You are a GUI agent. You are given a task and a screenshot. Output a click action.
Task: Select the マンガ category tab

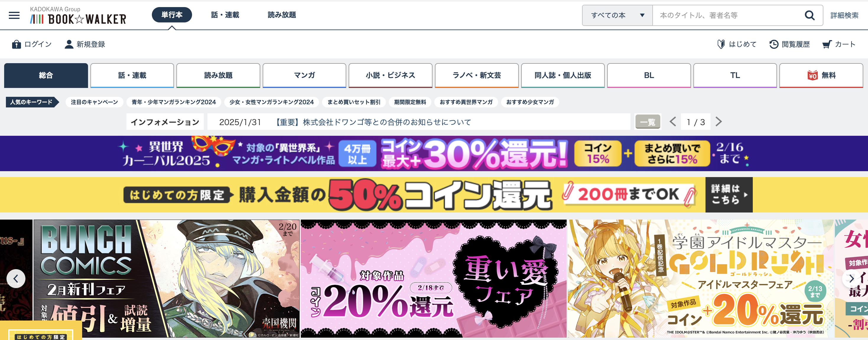304,75
